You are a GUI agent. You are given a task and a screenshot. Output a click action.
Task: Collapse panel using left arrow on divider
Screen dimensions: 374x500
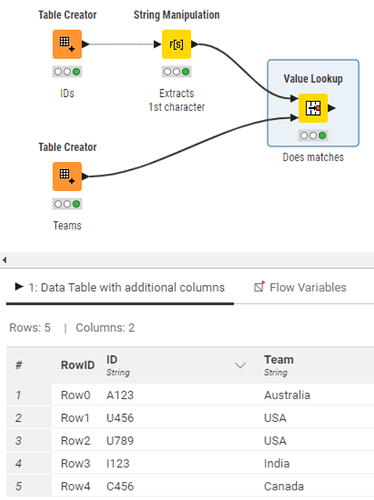(x=4, y=260)
